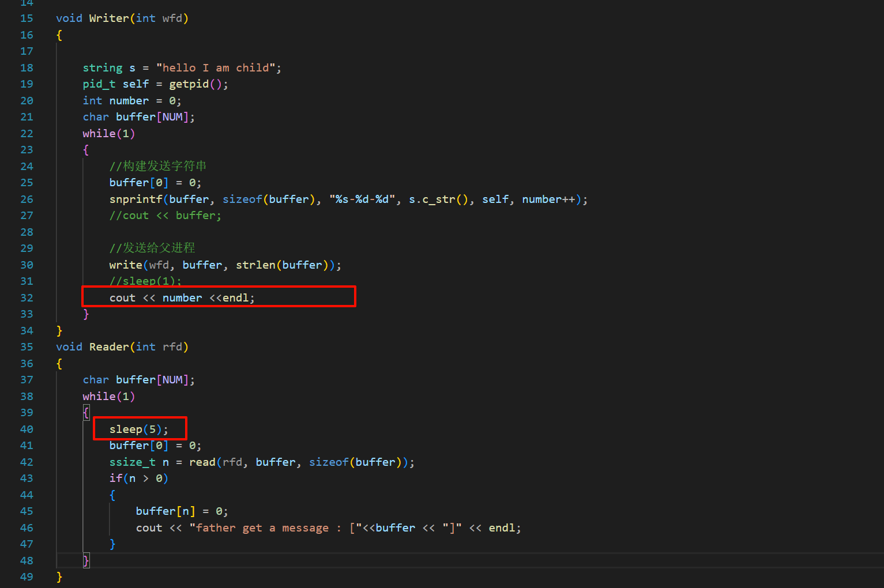This screenshot has height=588, width=884.
Task: Click line number 49 in the gutter
Action: (27, 577)
